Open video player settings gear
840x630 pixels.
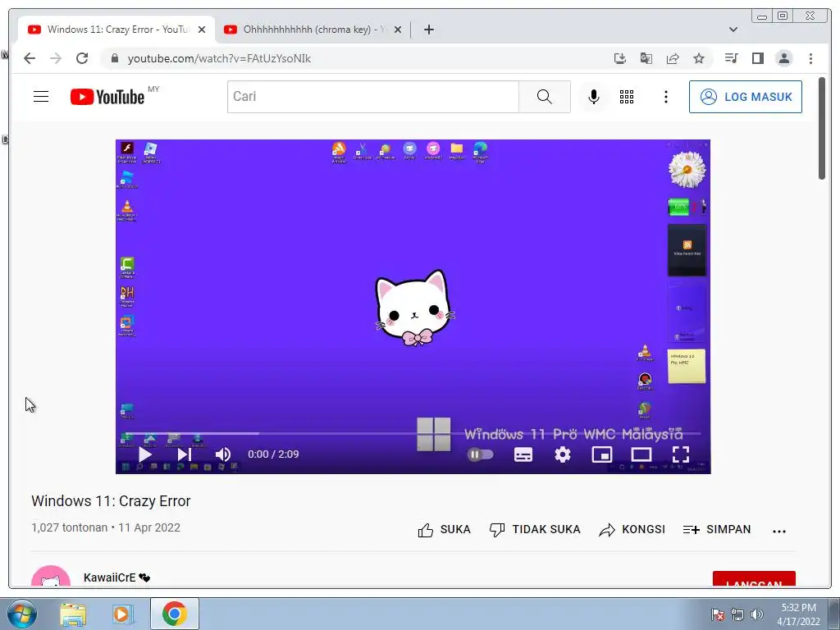click(563, 454)
